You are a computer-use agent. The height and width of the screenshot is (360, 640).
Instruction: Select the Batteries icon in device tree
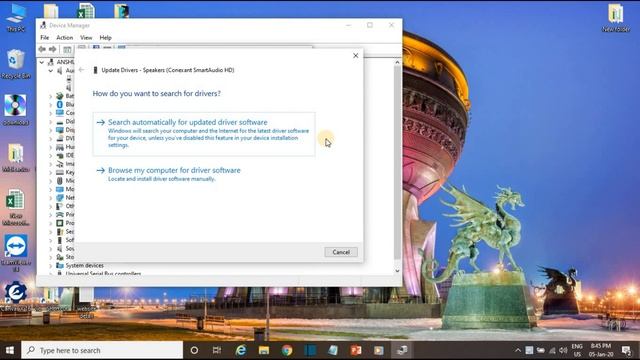(x=60, y=96)
